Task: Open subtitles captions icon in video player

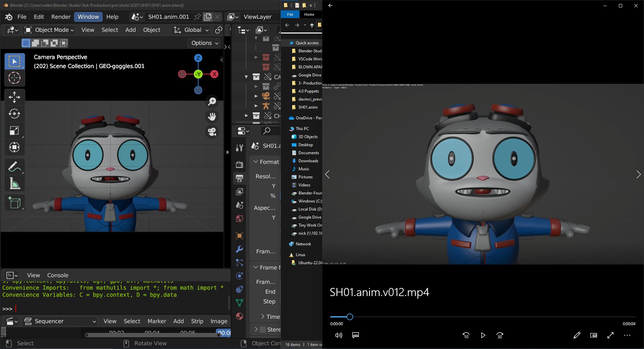Action: (x=356, y=335)
